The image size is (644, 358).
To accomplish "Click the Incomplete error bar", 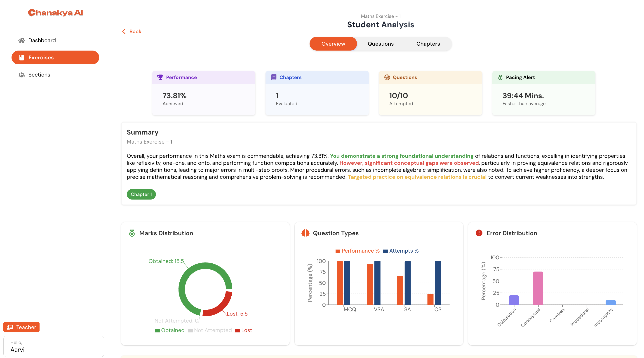I will click(611, 302).
